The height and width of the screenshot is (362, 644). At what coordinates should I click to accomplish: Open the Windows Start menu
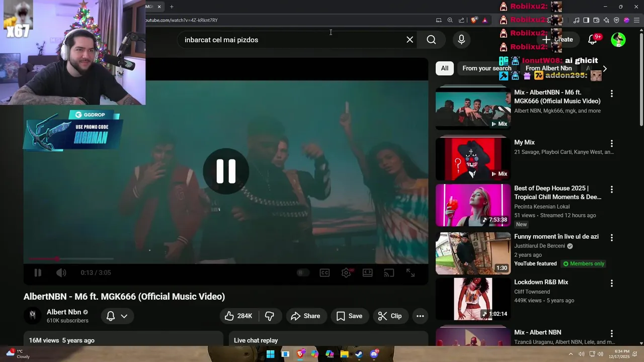(x=270, y=354)
